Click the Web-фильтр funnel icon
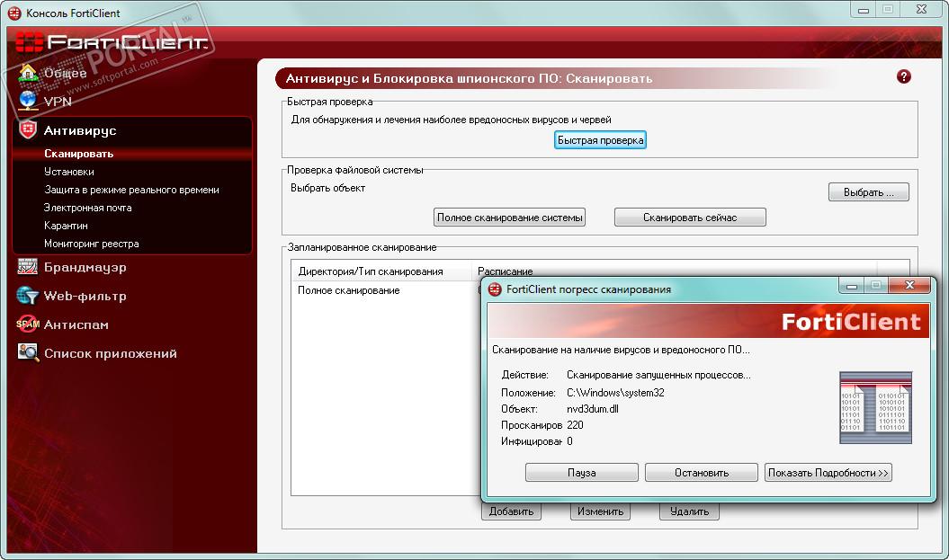 [x=28, y=295]
